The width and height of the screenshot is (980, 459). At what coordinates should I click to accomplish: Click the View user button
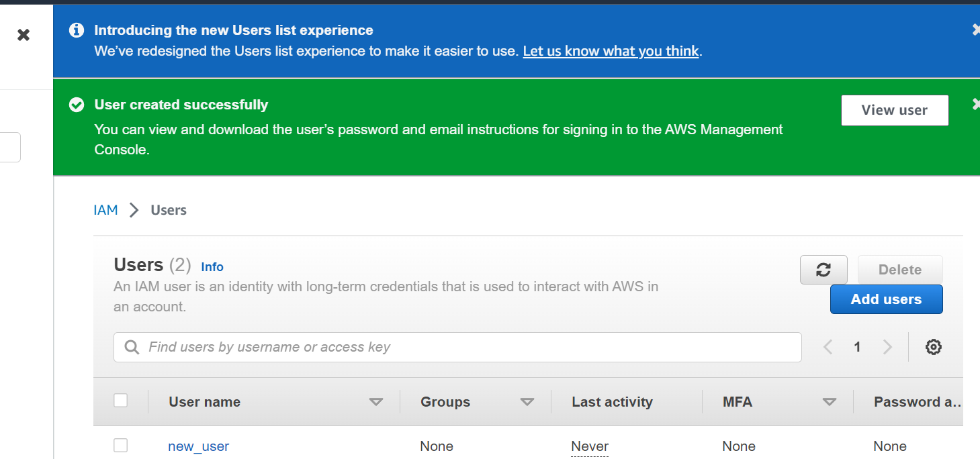pos(895,110)
